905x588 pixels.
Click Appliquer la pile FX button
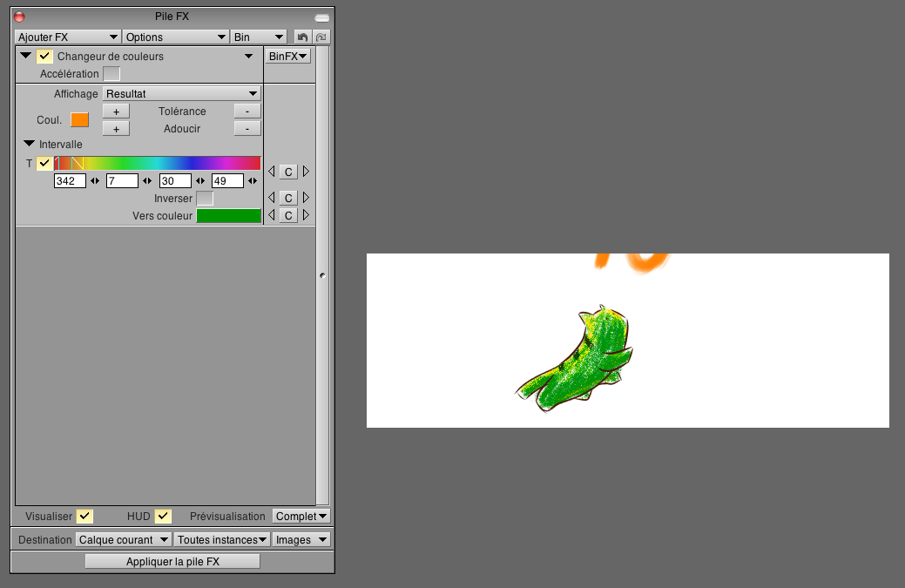click(x=172, y=561)
